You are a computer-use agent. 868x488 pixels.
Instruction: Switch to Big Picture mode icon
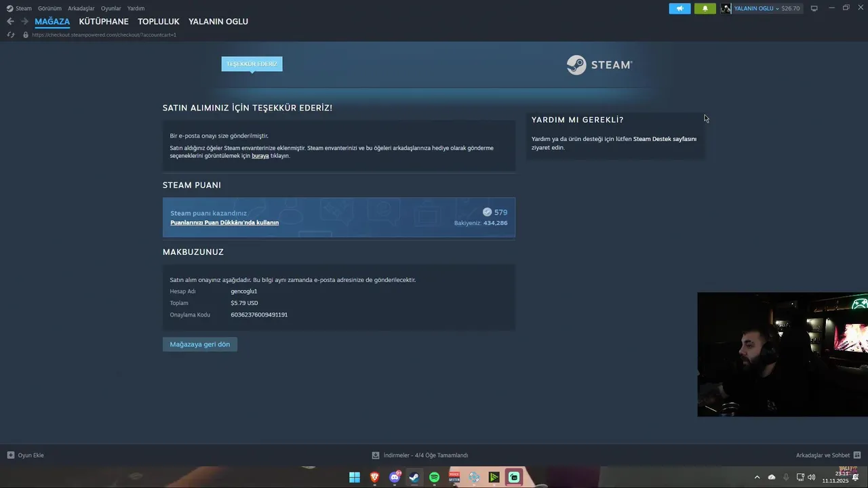pyautogui.click(x=814, y=8)
